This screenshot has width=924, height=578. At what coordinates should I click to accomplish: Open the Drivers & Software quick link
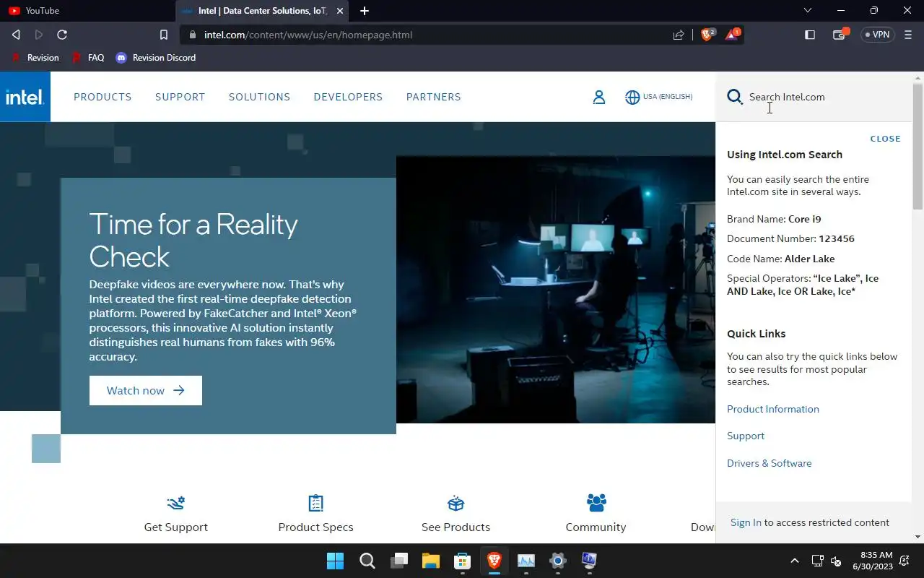click(x=770, y=463)
